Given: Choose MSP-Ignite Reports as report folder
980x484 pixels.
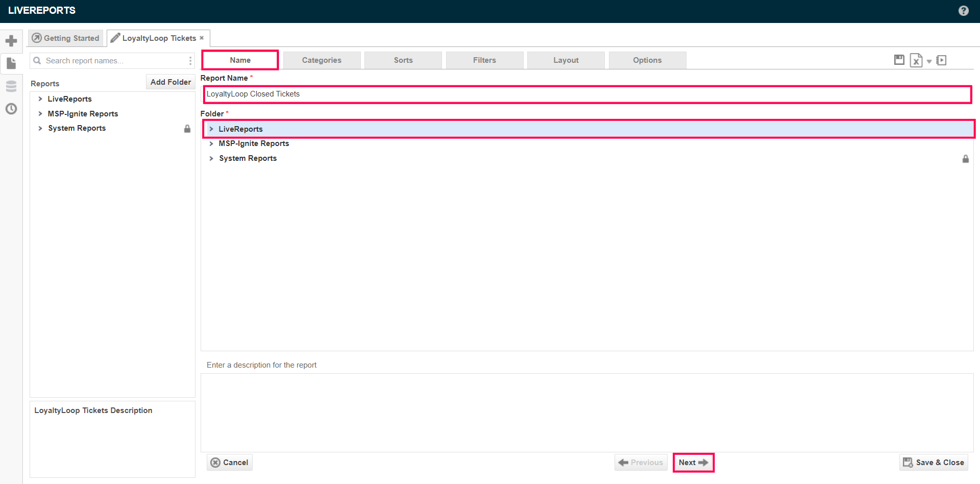Looking at the screenshot, I should click(x=254, y=143).
